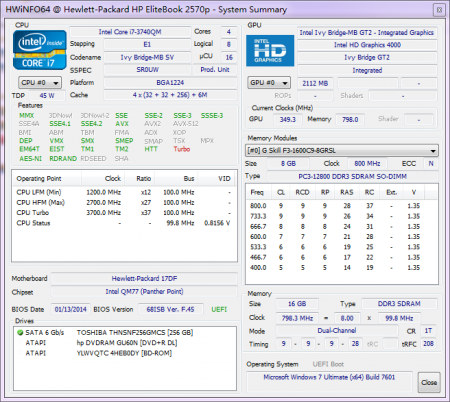Select the TOSHIBA THNSNF256GMCS drive entry

coord(124,333)
